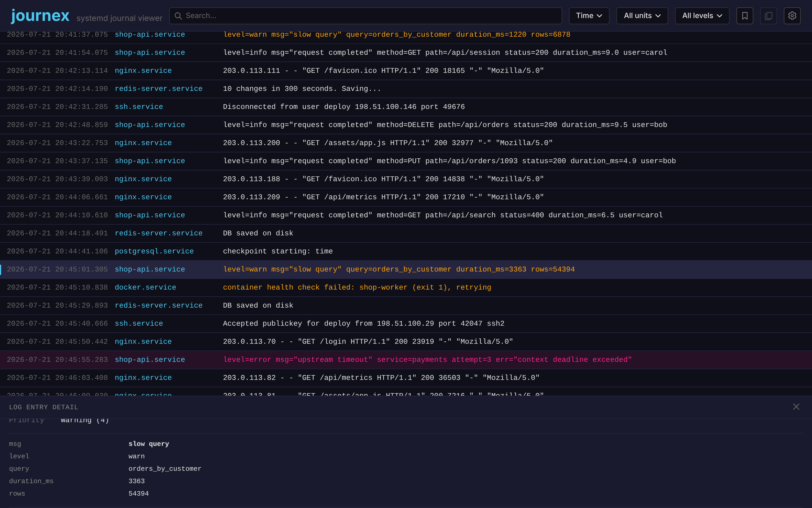The height and width of the screenshot is (508, 812).
Task: Open the Time dropdown
Action: click(589, 16)
